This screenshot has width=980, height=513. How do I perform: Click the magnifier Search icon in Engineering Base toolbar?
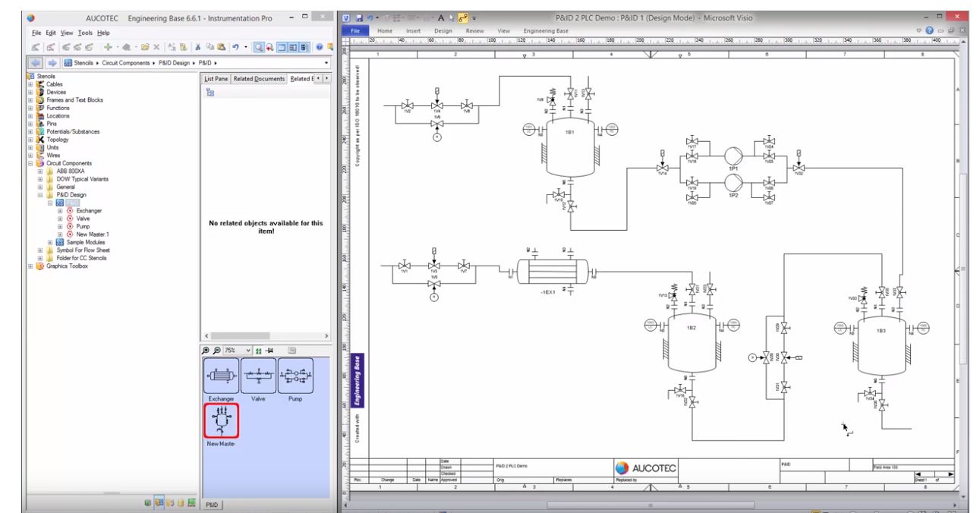point(259,47)
